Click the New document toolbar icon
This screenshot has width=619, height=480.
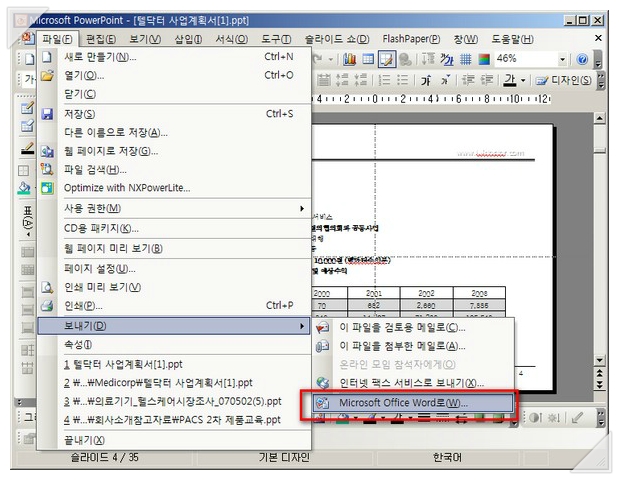pos(30,59)
